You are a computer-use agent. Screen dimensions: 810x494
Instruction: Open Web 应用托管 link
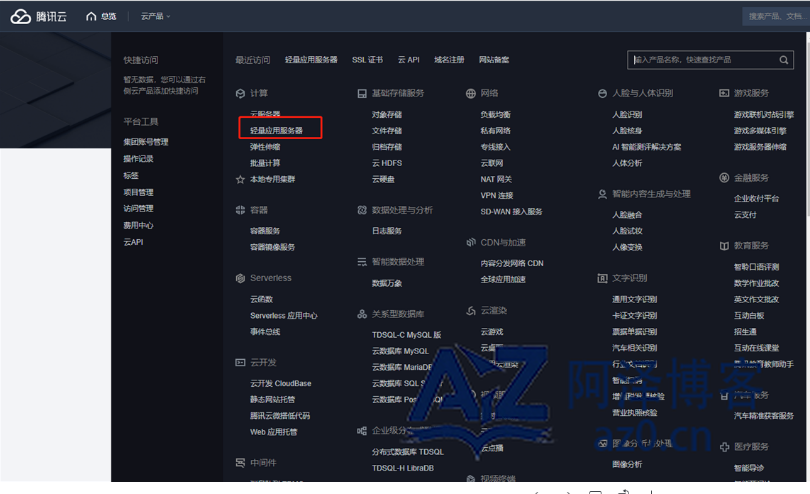(274, 432)
